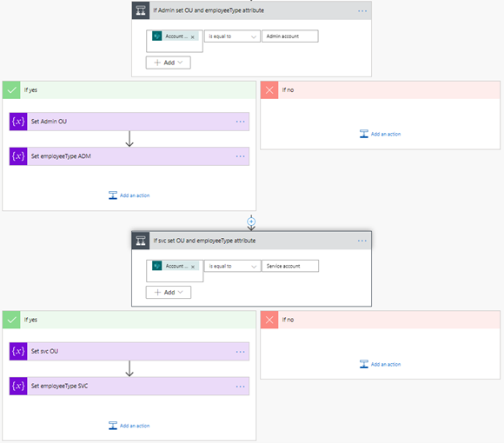The width and height of the screenshot is (504, 443).
Task: Open ellipsis menu of svc condition
Action: pyautogui.click(x=362, y=241)
